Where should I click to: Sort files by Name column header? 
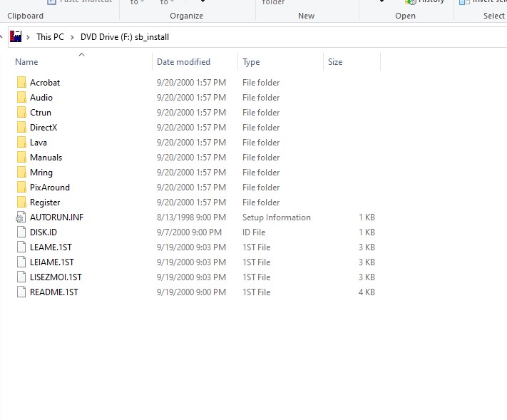point(26,62)
